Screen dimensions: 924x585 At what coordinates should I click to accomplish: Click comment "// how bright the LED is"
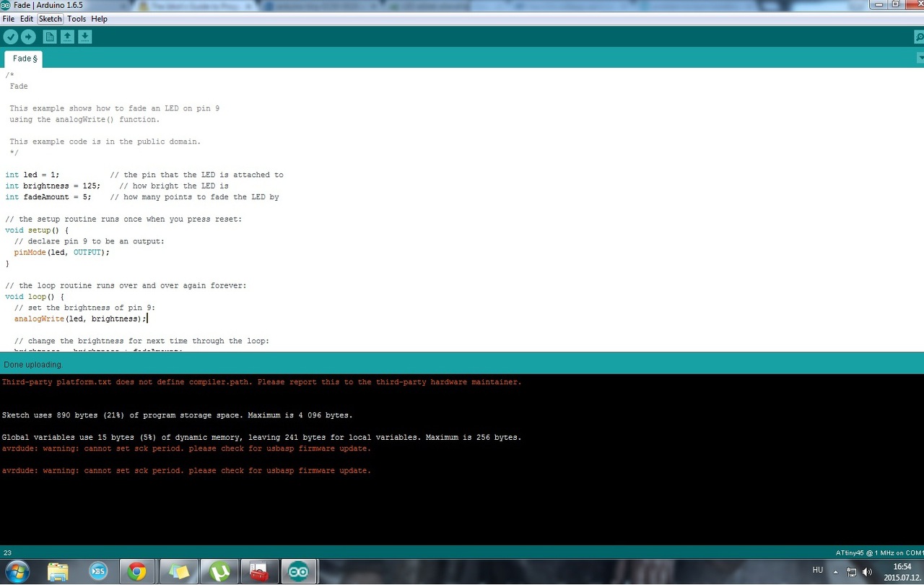[x=174, y=186]
